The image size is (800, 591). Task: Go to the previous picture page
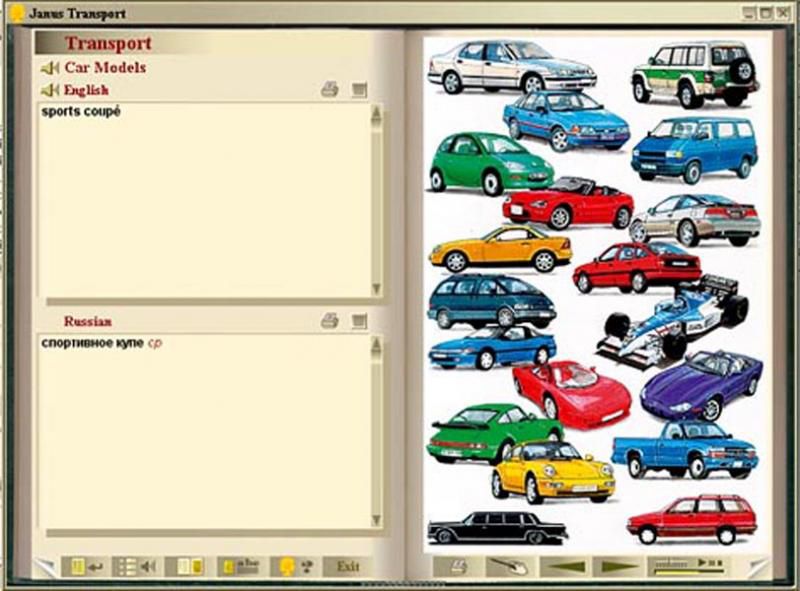coord(561,566)
